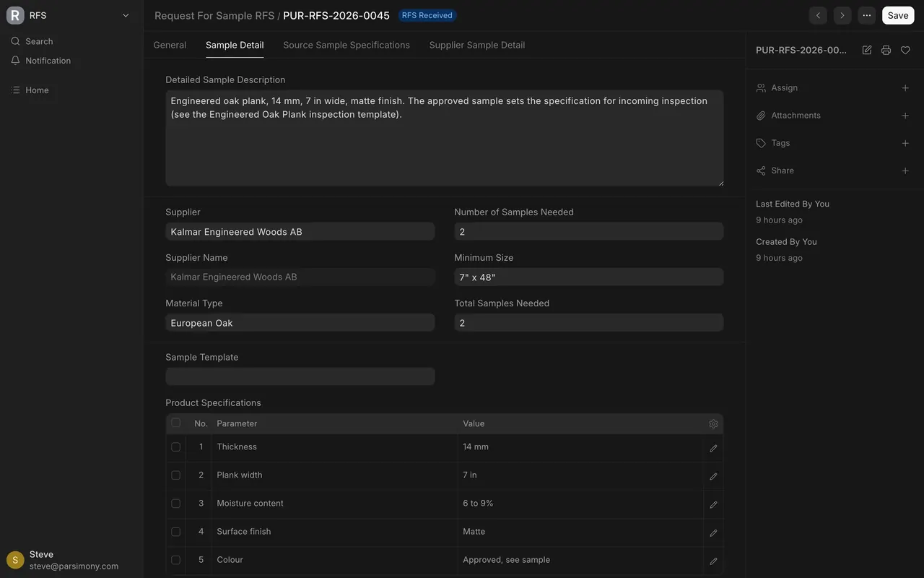
Task: Check the Thickness row checkbox
Action: [x=175, y=447]
